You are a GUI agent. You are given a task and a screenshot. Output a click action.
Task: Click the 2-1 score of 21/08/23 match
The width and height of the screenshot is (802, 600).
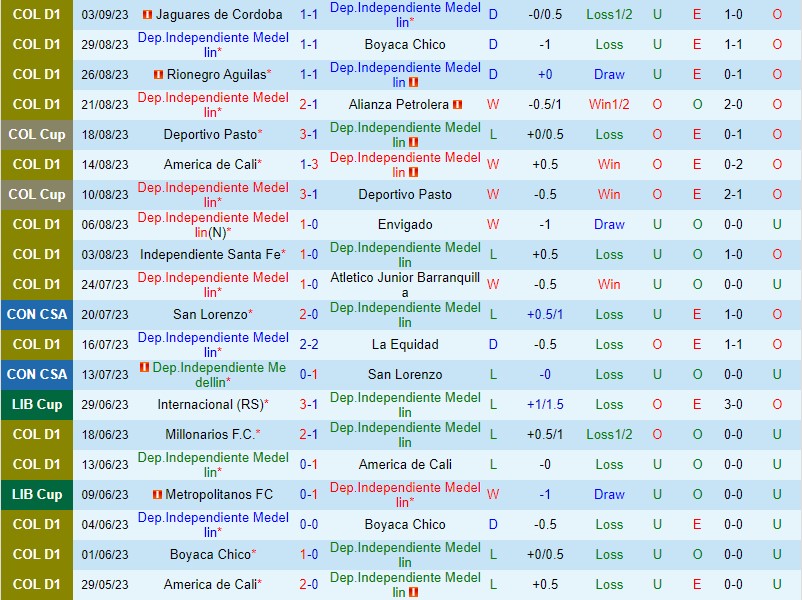[308, 104]
